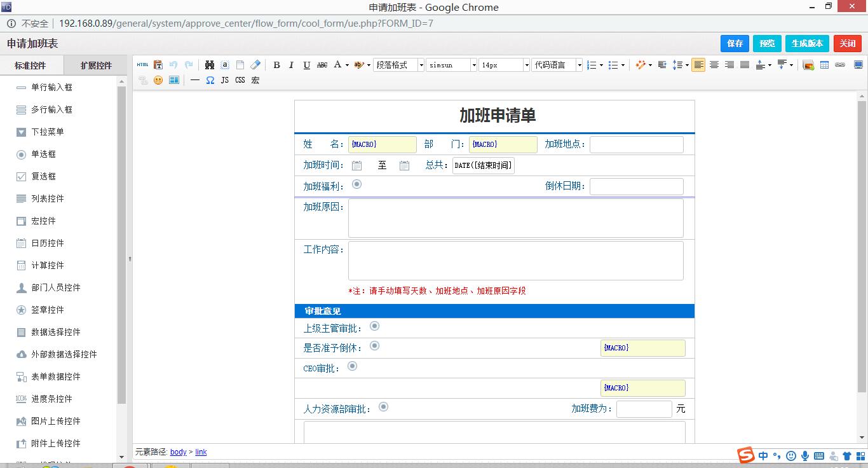Open the 段落格式 paragraph format dropdown
The image size is (868, 468).
click(x=398, y=65)
